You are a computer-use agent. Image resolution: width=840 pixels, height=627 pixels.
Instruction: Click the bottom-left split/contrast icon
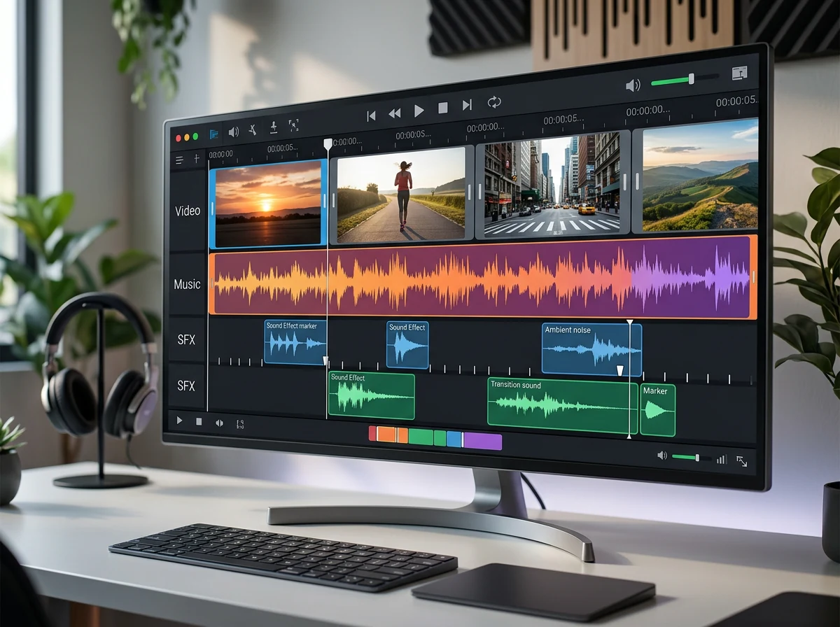click(x=219, y=423)
